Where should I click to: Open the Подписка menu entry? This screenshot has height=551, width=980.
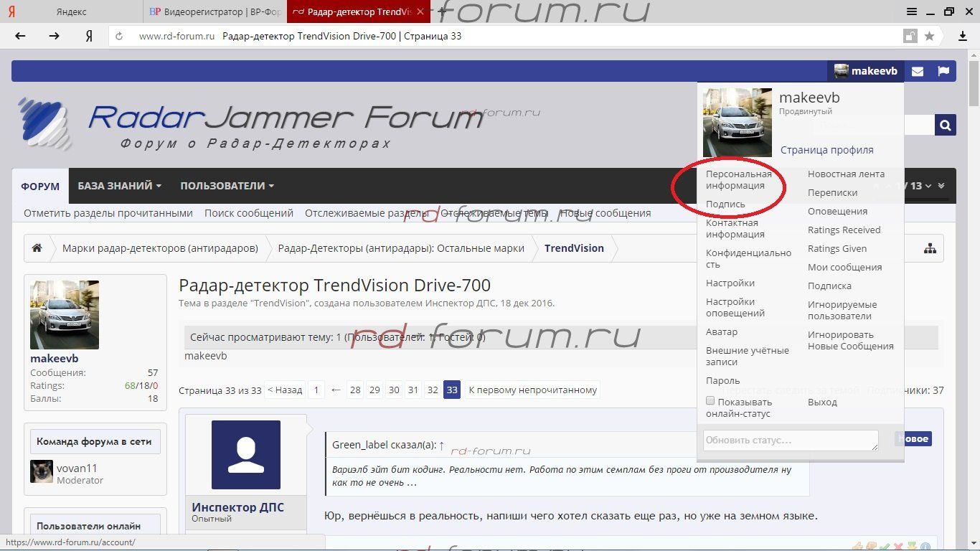(x=829, y=286)
